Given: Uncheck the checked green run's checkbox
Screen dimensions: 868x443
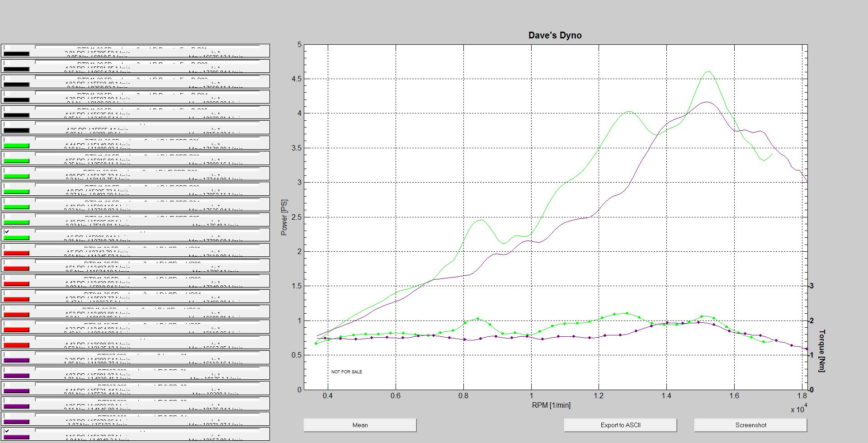Looking at the screenshot, I should (7, 232).
